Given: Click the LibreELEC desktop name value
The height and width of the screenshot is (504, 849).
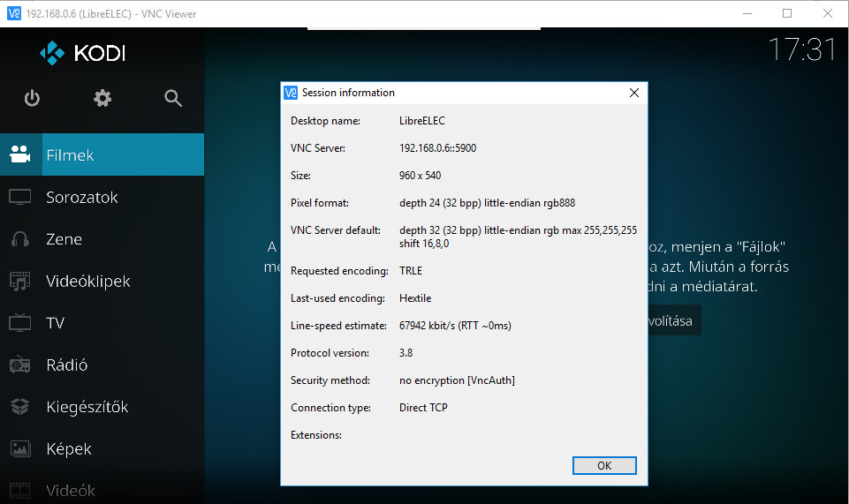Looking at the screenshot, I should (x=421, y=121).
